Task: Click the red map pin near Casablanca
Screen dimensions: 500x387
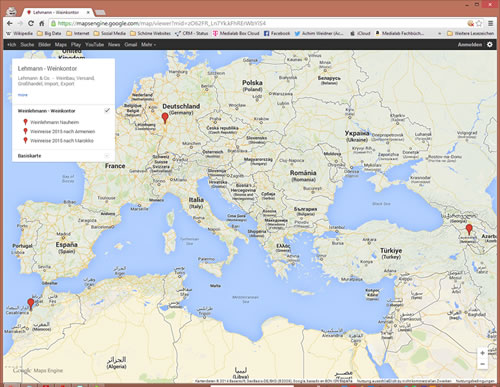Action: [x=31, y=304]
